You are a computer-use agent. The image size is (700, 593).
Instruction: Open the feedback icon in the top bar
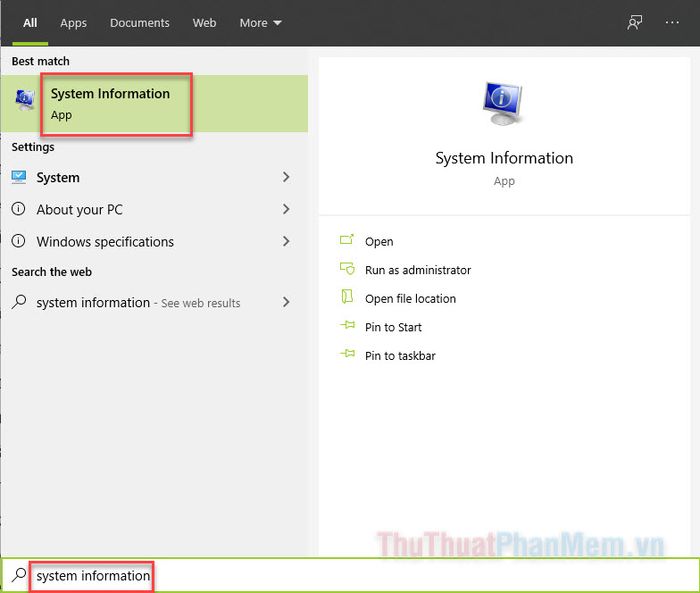pos(634,22)
